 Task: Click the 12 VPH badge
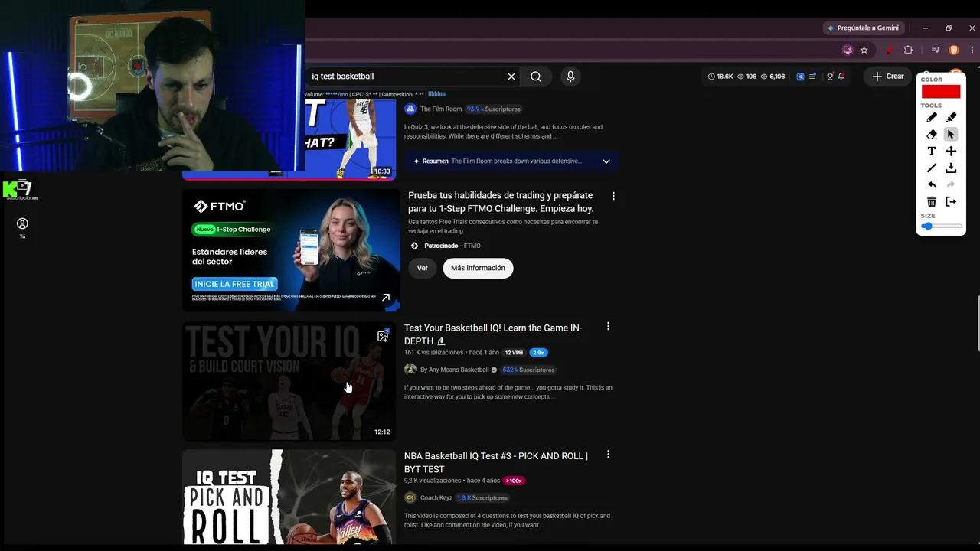(x=514, y=353)
